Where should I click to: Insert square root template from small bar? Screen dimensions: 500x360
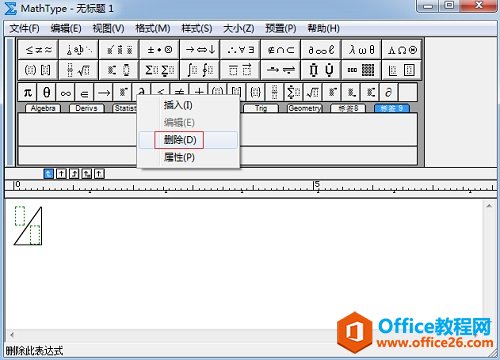[x=312, y=92]
